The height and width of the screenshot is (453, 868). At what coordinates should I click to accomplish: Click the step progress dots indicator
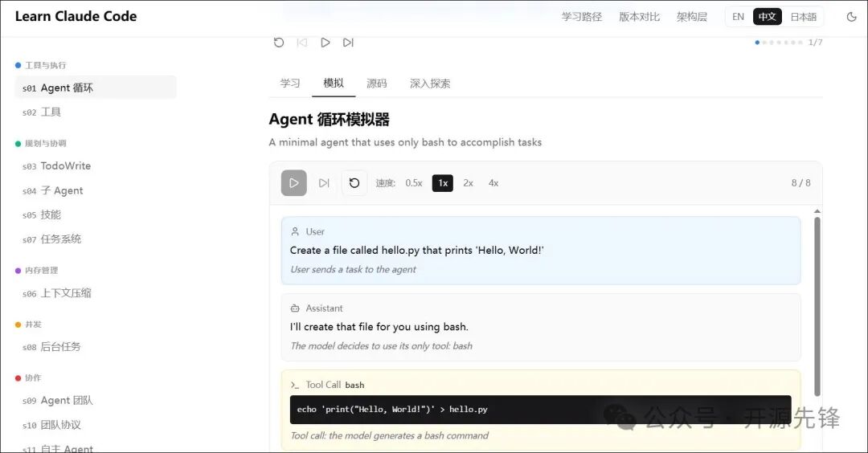(779, 43)
